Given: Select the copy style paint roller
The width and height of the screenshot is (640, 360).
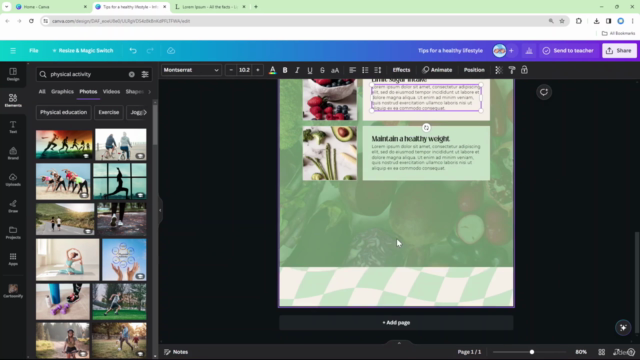Looking at the screenshot, I should pyautogui.click(x=511, y=70).
